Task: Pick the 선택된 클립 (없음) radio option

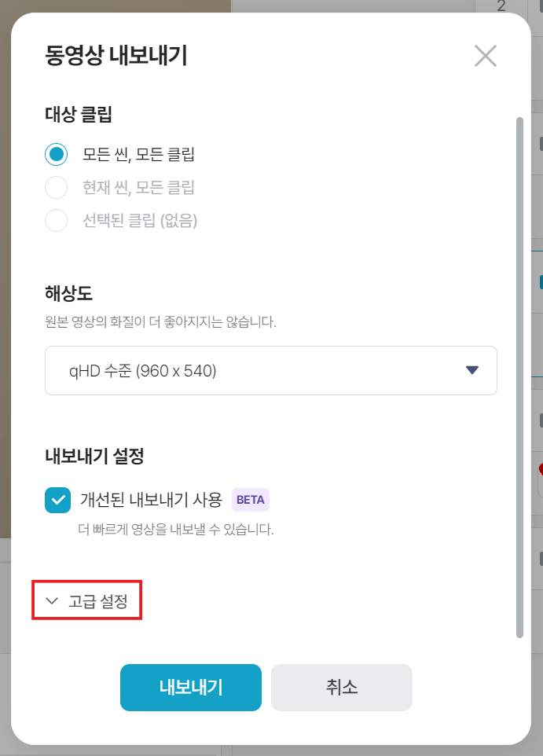Action: [57, 221]
